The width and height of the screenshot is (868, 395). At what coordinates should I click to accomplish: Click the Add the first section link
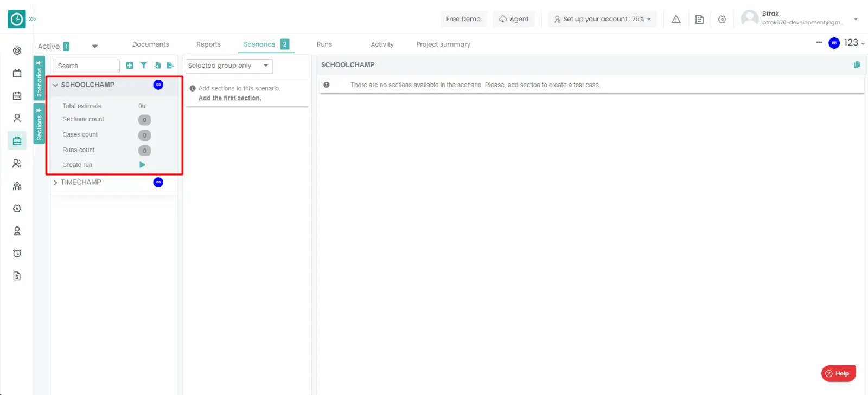pyautogui.click(x=229, y=98)
